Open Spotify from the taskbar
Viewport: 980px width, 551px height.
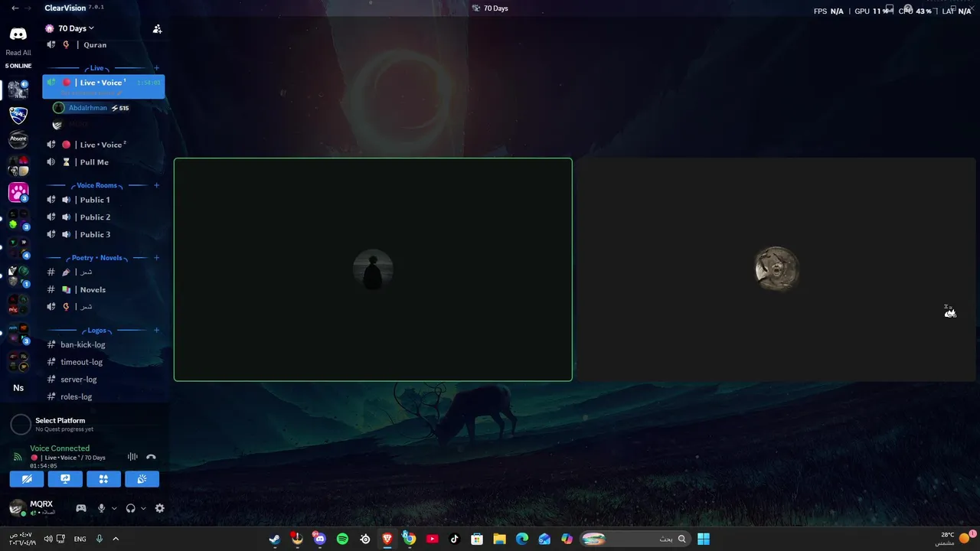point(342,539)
